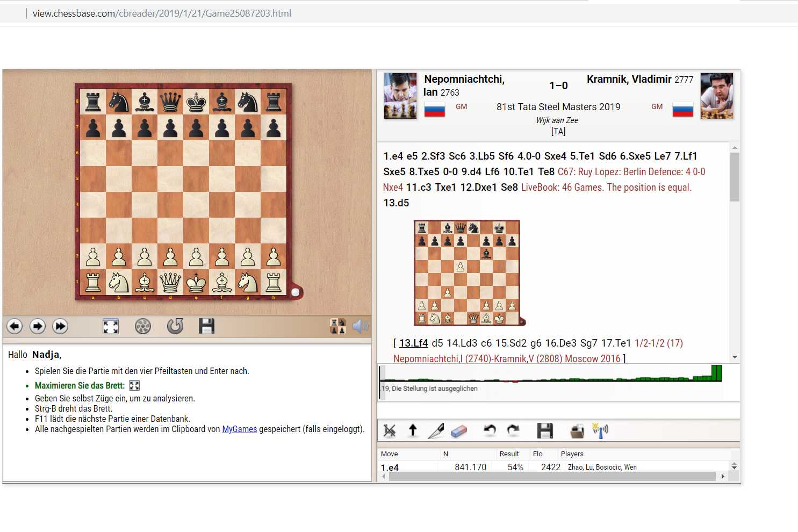The image size is (798, 532).
Task: Click the embedded position diagram thumbnail
Action: click(467, 272)
